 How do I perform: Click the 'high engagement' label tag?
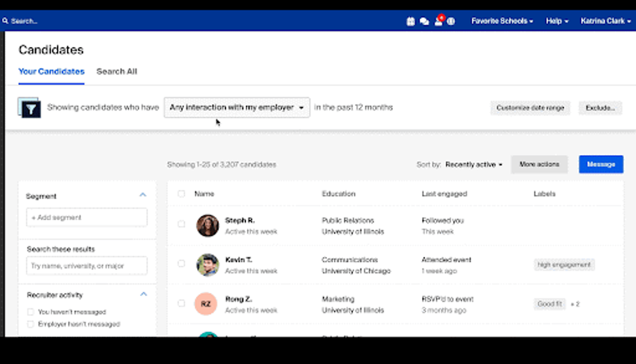564,265
